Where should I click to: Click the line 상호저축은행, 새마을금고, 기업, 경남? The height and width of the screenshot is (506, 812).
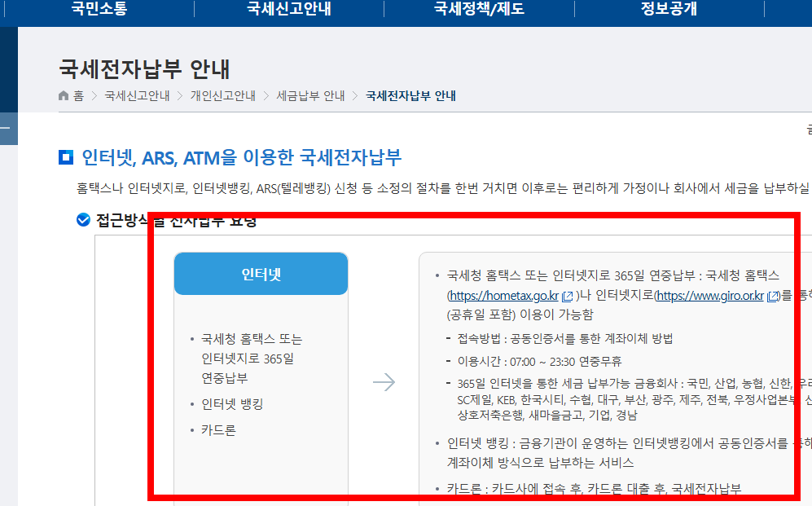tap(547, 416)
